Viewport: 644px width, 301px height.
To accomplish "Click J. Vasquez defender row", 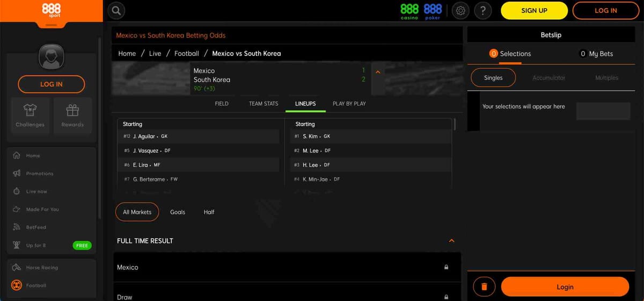I will coord(198,150).
